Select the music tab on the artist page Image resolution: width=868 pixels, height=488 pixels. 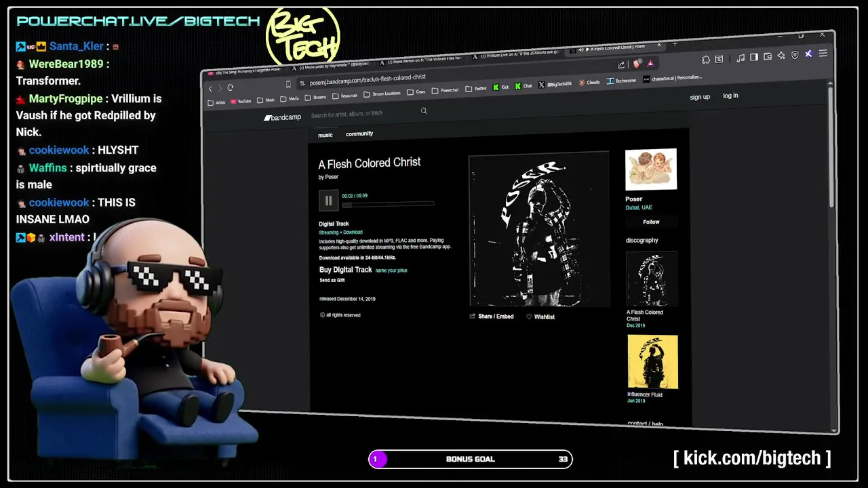coord(325,135)
